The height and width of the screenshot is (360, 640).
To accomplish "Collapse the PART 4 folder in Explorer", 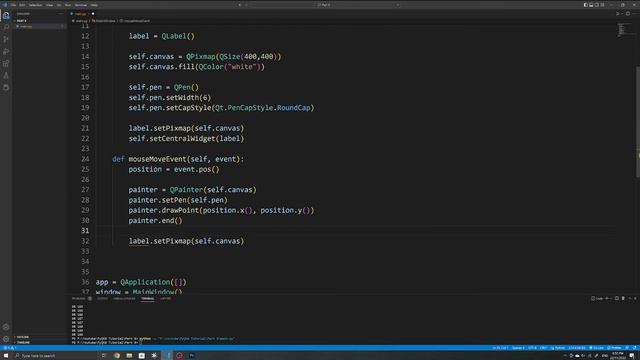I will point(21,21).
